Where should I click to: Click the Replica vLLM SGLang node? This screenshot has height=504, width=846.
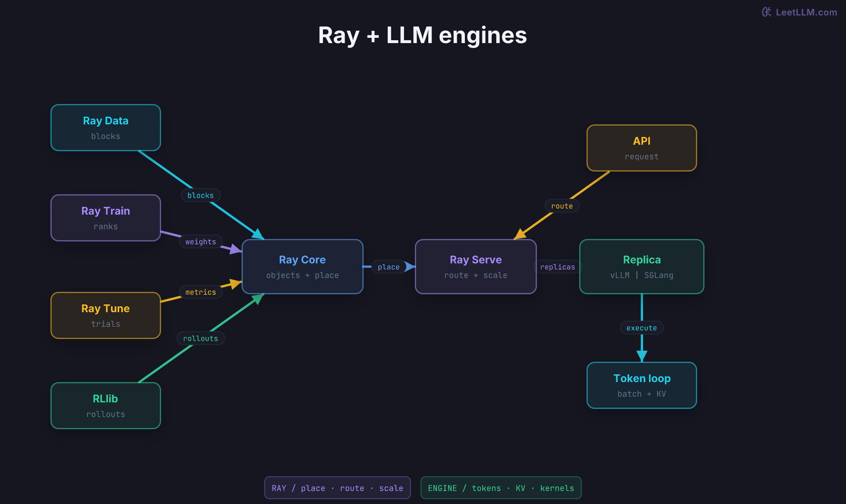642,267
